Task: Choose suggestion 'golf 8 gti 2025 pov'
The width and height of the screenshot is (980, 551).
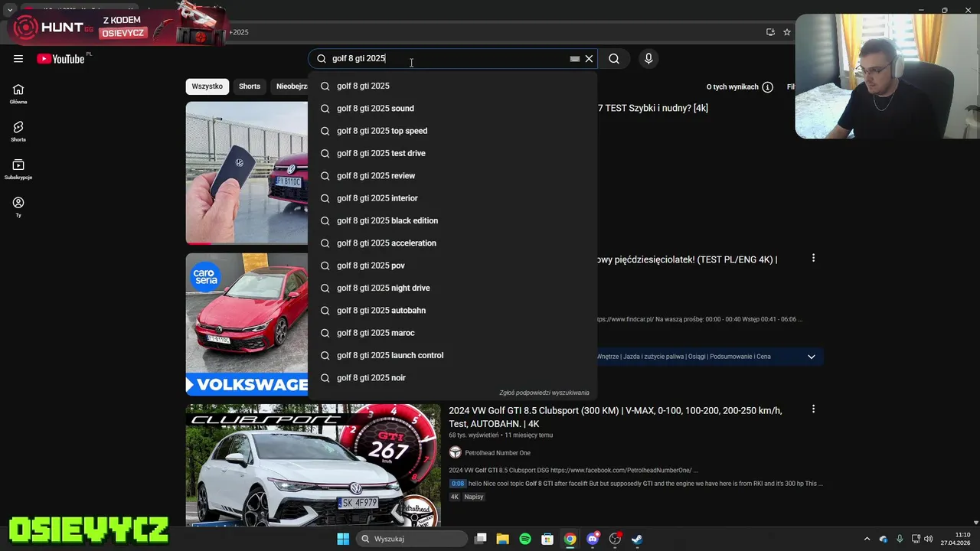Action: click(452, 266)
